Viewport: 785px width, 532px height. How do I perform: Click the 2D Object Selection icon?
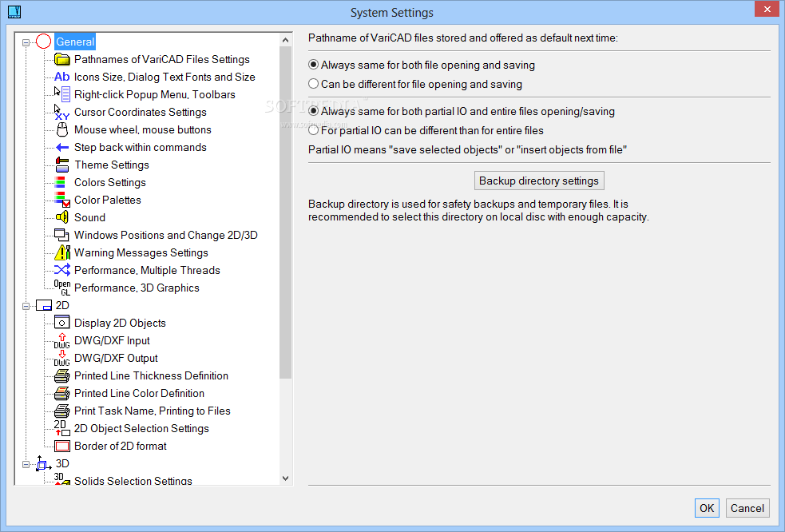click(x=62, y=428)
